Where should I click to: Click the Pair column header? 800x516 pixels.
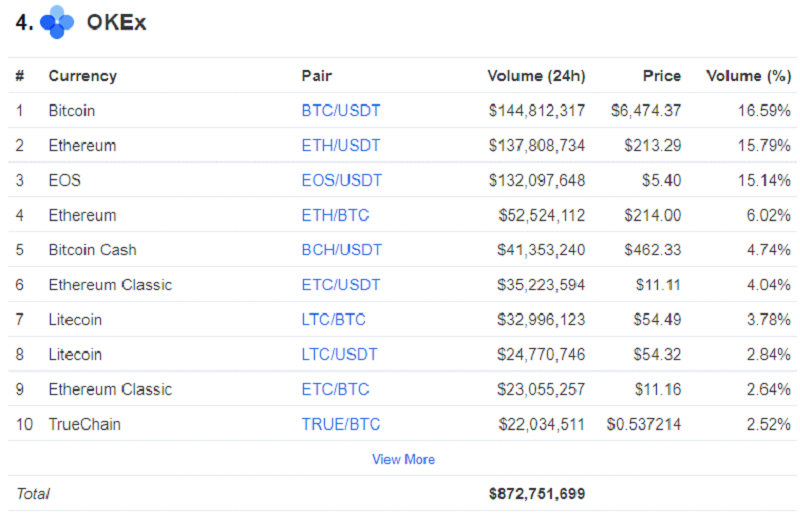316,76
